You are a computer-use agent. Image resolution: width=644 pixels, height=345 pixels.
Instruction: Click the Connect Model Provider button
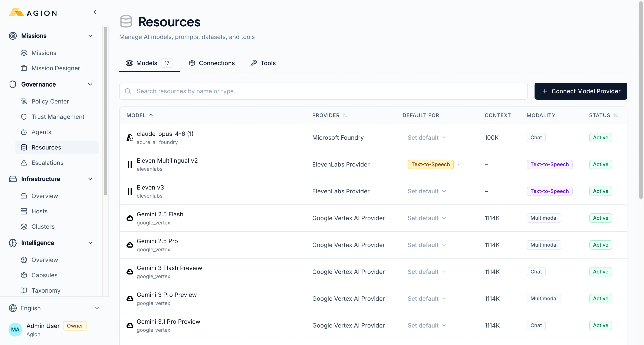[x=581, y=91]
